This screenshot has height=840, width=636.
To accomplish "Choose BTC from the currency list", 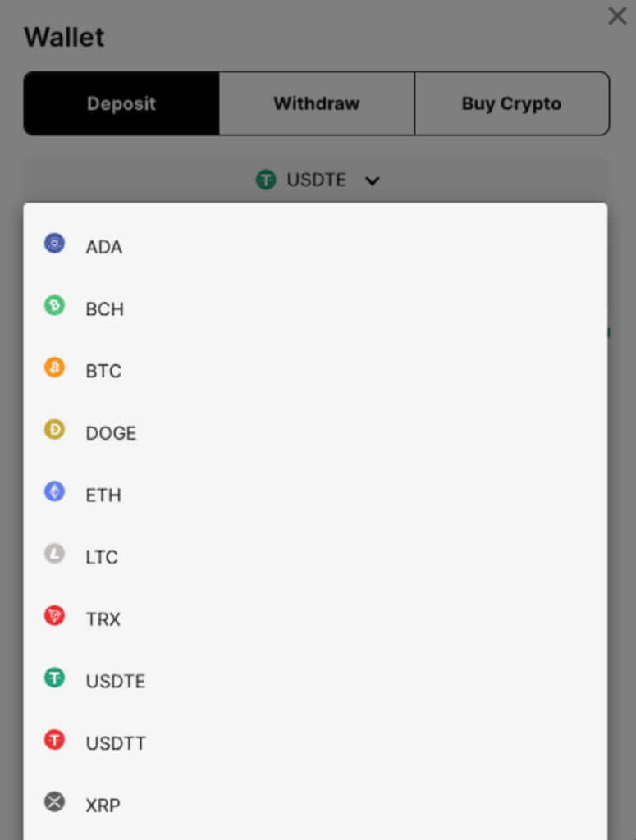I will tap(103, 371).
